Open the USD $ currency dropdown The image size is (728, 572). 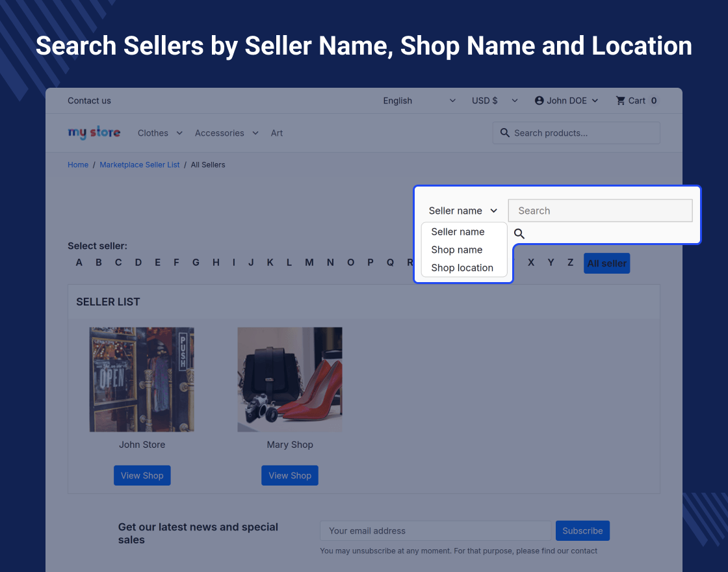coord(495,101)
